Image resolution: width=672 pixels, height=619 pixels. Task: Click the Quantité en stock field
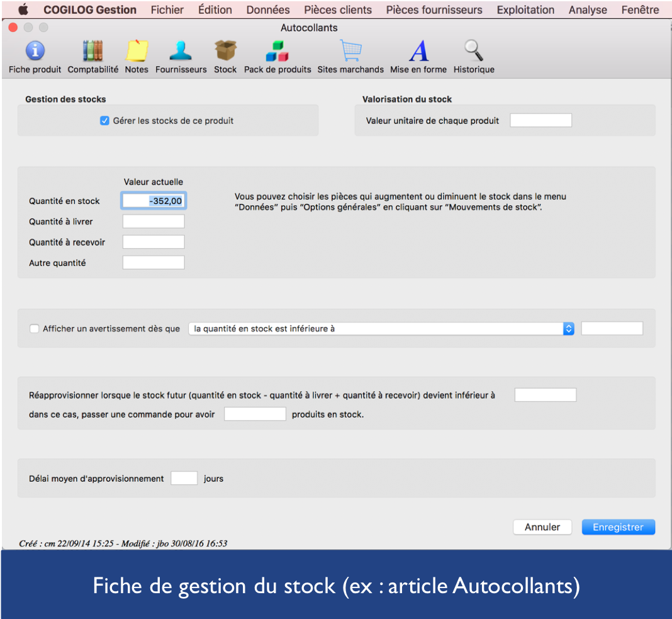click(154, 201)
